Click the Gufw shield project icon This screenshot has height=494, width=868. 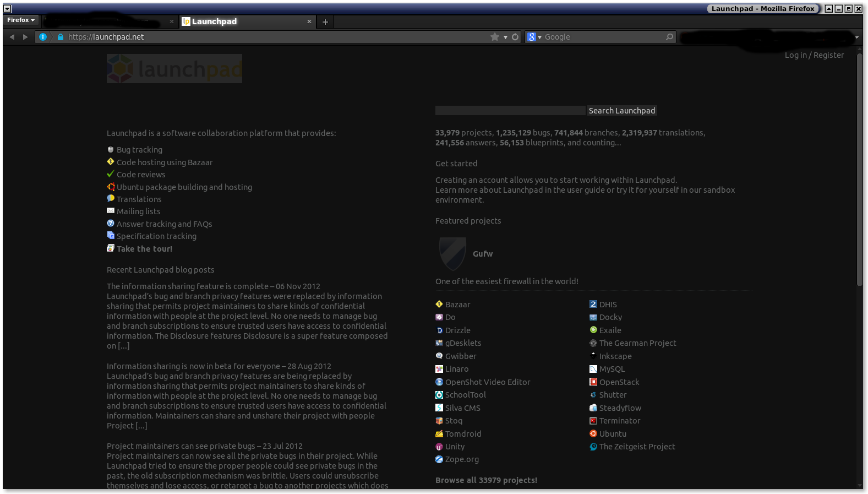453,253
